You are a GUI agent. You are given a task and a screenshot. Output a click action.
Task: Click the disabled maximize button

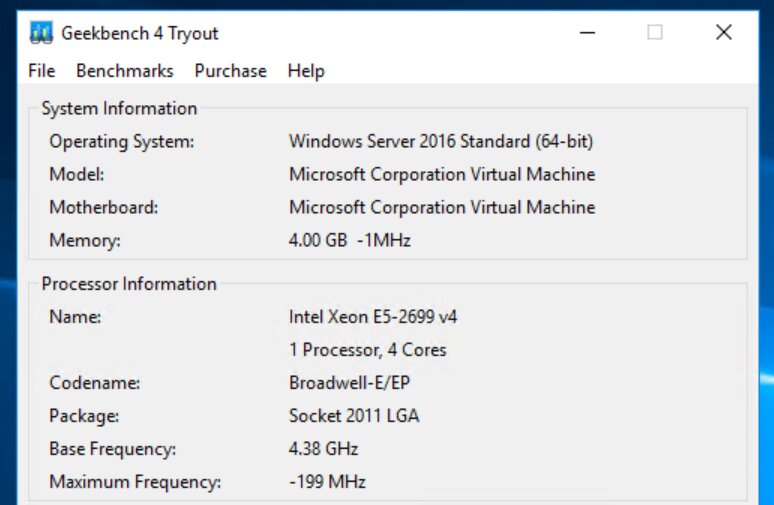655,33
